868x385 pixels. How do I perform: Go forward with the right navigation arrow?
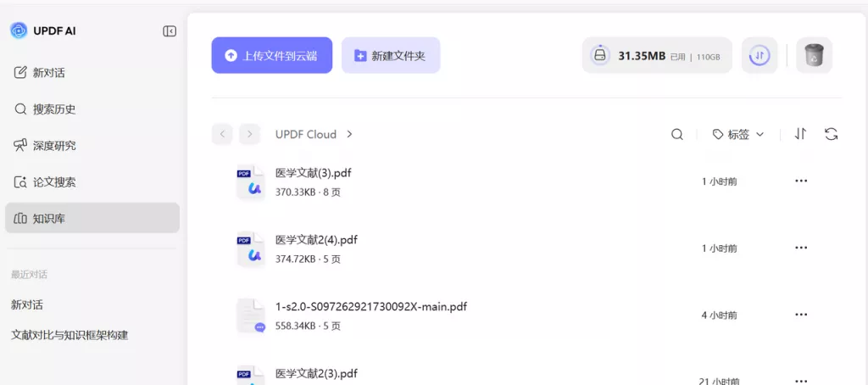pyautogui.click(x=249, y=134)
